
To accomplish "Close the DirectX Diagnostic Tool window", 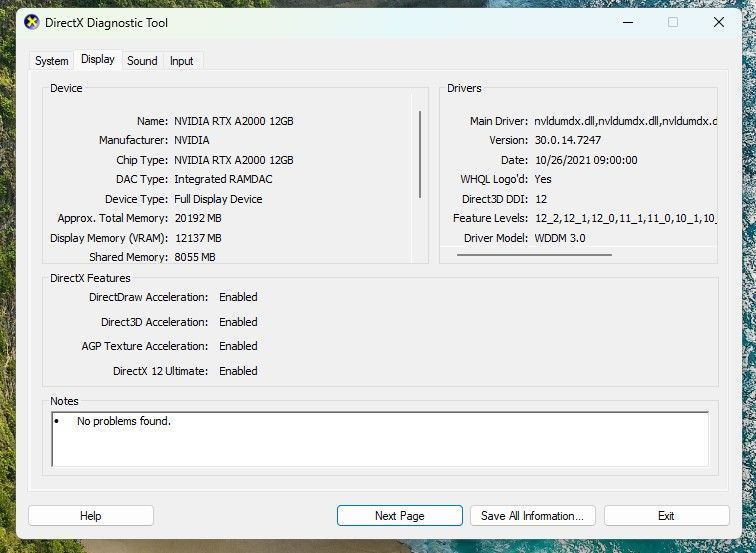I will [x=718, y=22].
